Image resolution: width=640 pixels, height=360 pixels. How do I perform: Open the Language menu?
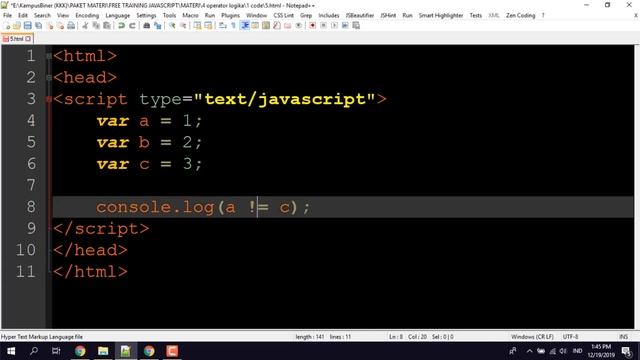pyautogui.click(x=118, y=15)
